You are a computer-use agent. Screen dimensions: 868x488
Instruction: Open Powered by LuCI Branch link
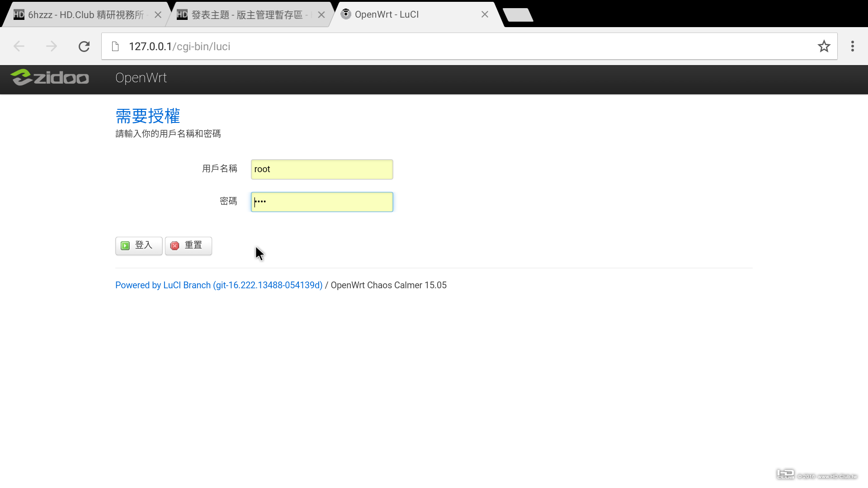[219, 285]
